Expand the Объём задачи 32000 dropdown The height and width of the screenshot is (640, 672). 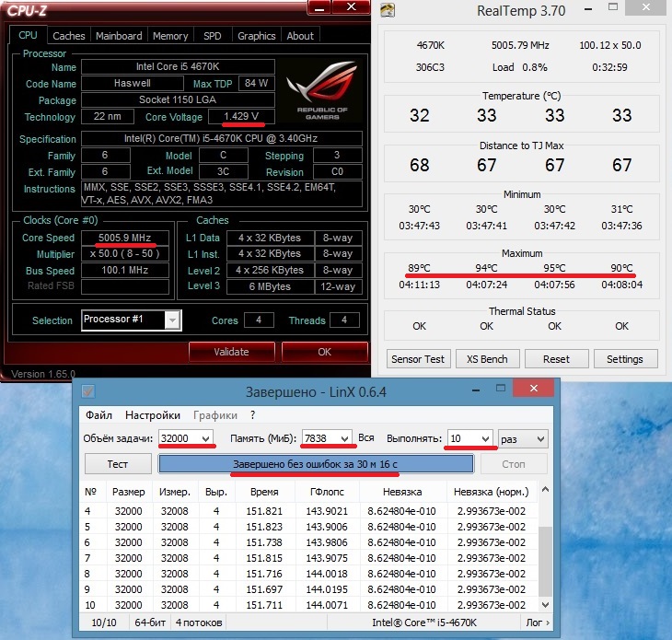pyautogui.click(x=205, y=438)
